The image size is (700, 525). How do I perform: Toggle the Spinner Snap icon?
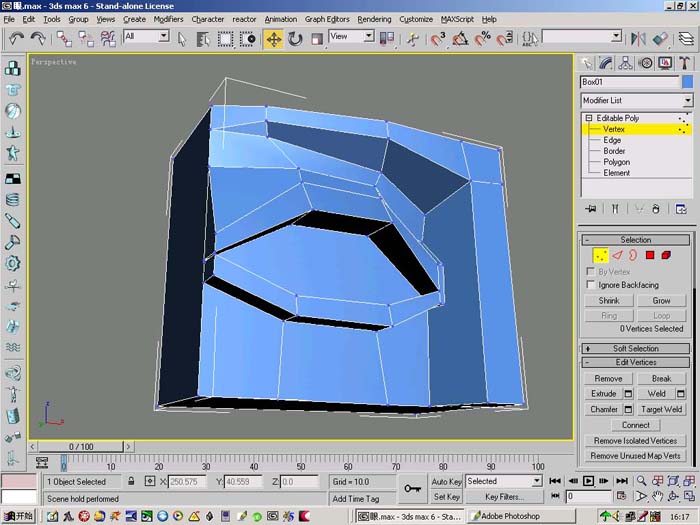(505, 39)
